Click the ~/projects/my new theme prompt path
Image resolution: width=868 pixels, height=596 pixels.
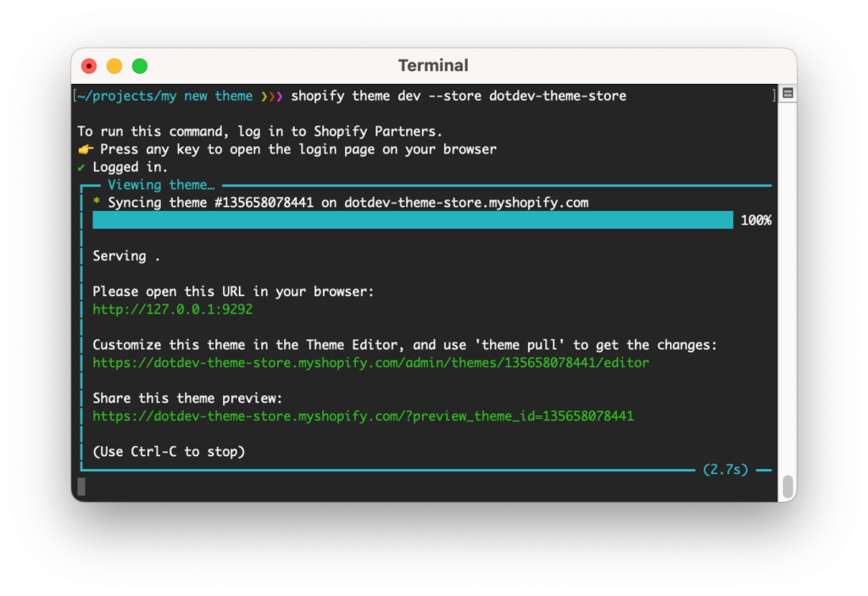pos(164,96)
